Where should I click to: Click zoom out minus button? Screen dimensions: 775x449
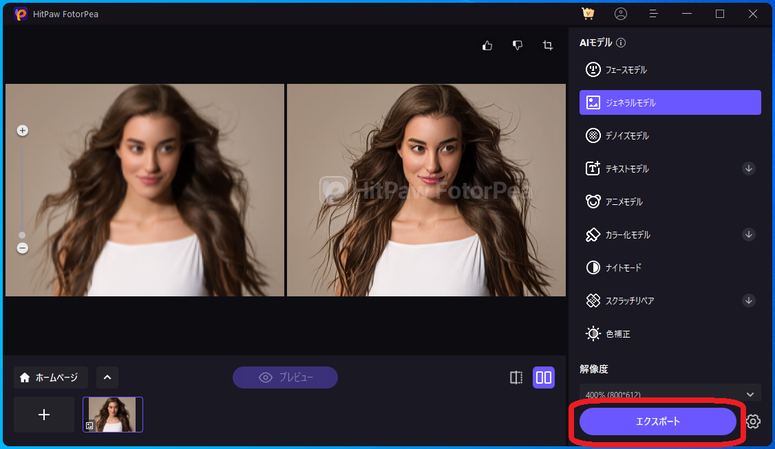(22, 248)
